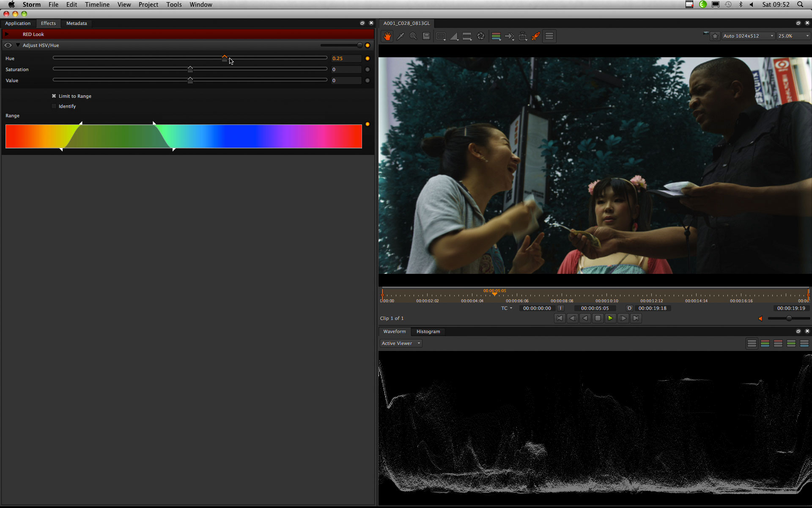This screenshot has height=508, width=812.
Task: Click the star favorite icon in viewer
Action: (x=715, y=36)
